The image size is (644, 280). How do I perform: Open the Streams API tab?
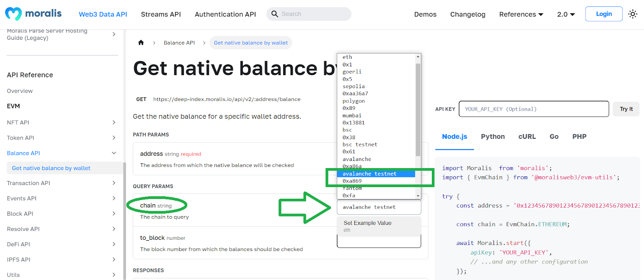(x=161, y=14)
